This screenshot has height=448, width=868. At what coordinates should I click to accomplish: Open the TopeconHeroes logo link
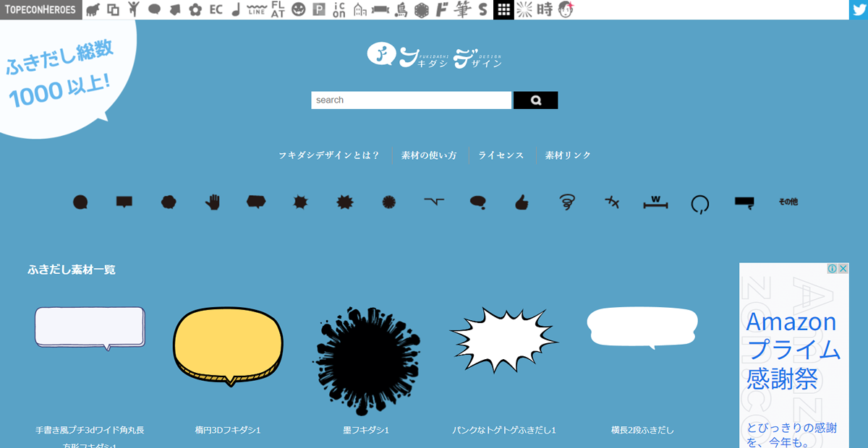[x=41, y=9]
